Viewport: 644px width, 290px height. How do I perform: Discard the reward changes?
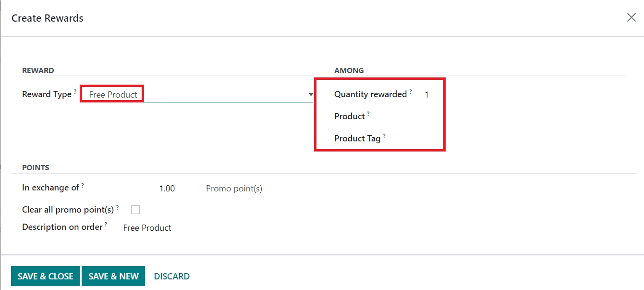point(171,277)
